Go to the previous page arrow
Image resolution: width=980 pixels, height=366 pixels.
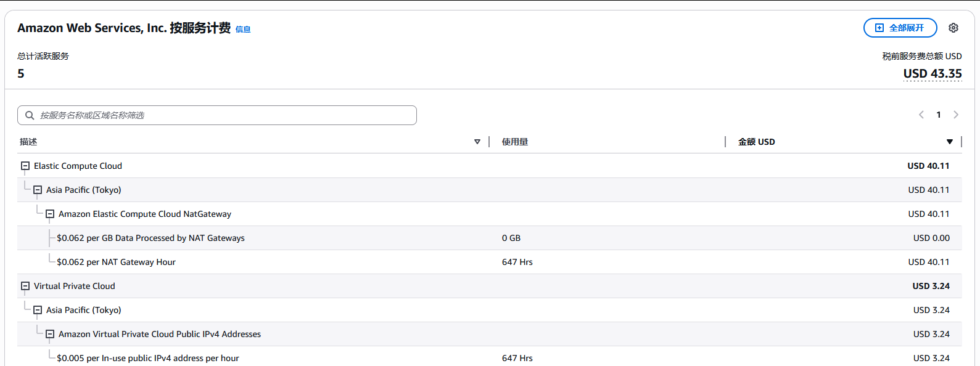click(921, 115)
